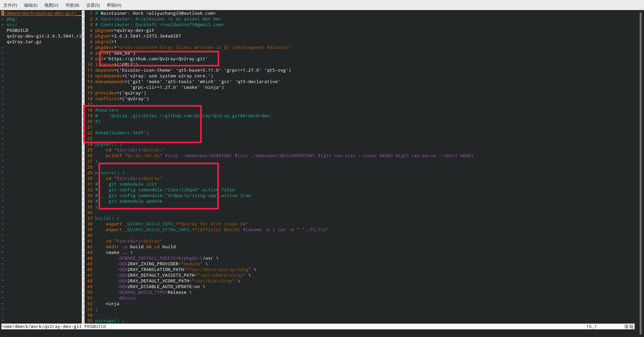644x337 pixels.
Task: Expand the src/ folder arrow
Action: [3, 25]
